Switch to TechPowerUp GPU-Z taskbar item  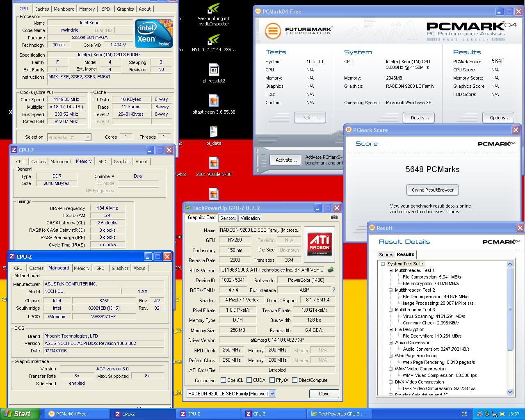pos(340,414)
